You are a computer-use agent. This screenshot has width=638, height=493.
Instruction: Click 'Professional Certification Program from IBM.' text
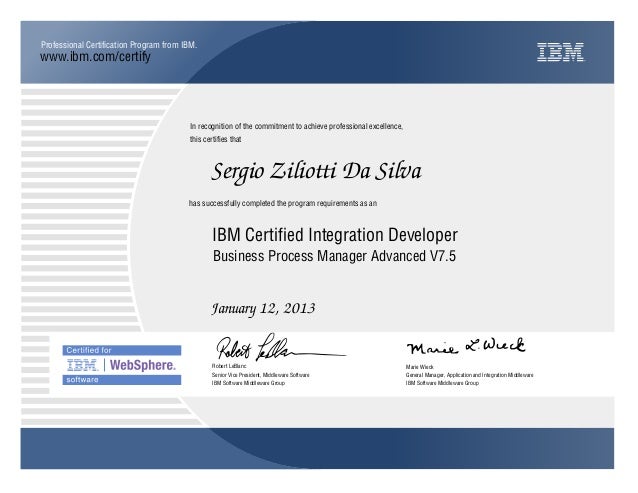(119, 45)
